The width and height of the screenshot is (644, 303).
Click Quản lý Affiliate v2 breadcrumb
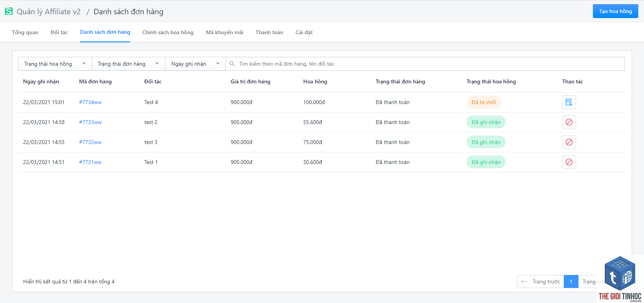click(x=49, y=12)
